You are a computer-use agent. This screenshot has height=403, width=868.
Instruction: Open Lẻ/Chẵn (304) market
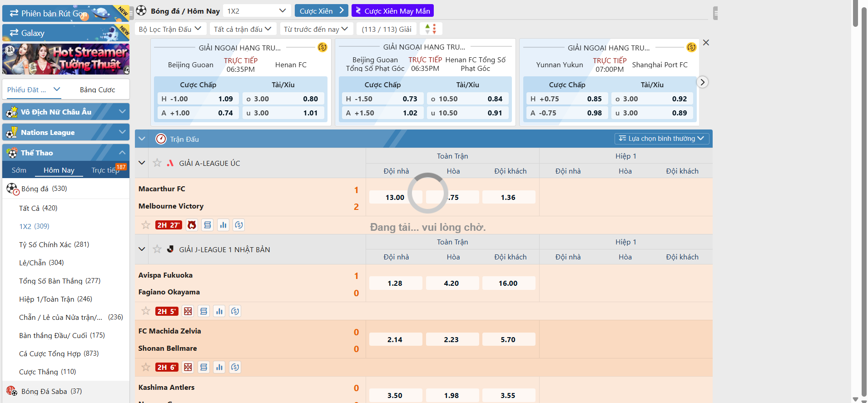pos(41,263)
